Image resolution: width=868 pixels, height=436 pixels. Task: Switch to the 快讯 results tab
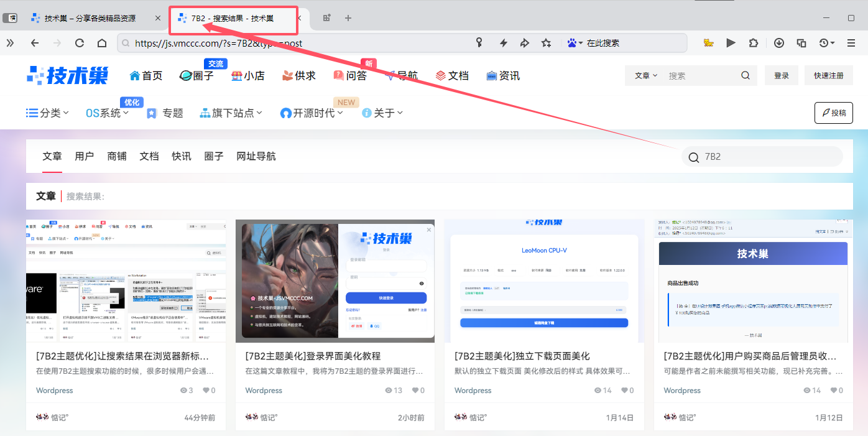click(x=182, y=156)
